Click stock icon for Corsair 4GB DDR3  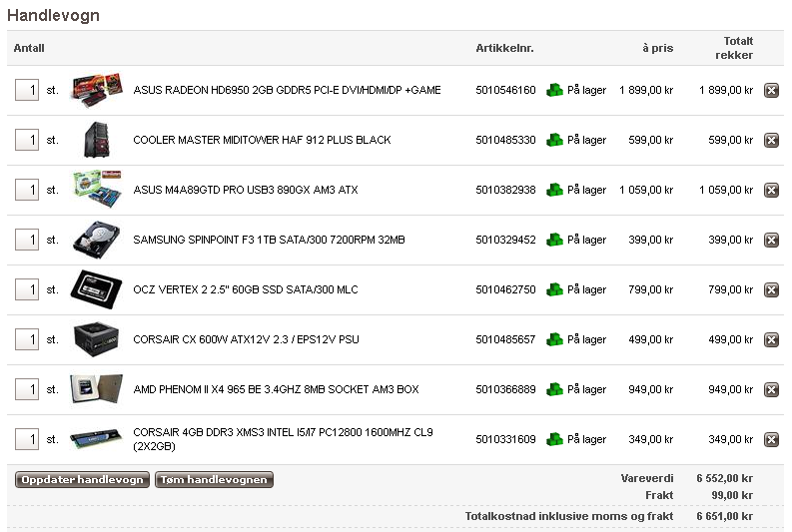pyautogui.click(x=554, y=439)
